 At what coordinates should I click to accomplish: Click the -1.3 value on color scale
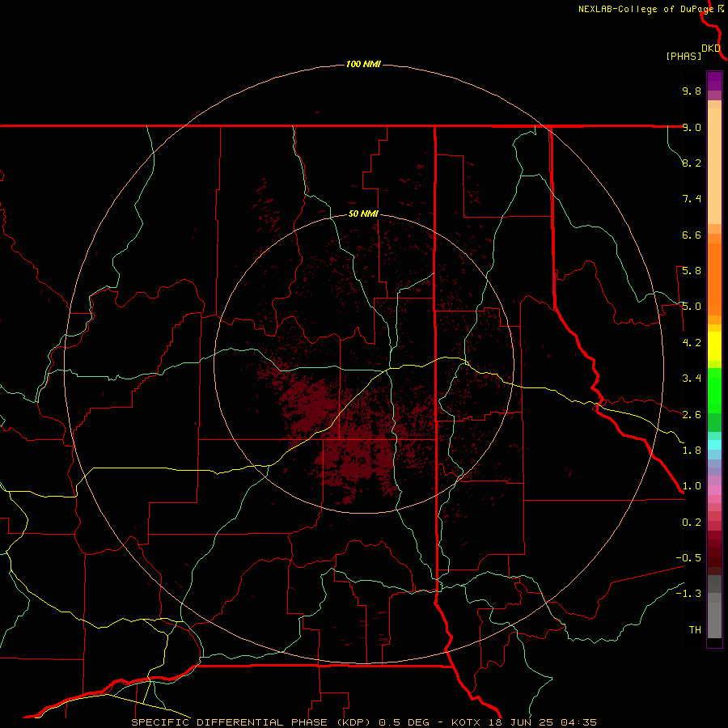[688, 594]
